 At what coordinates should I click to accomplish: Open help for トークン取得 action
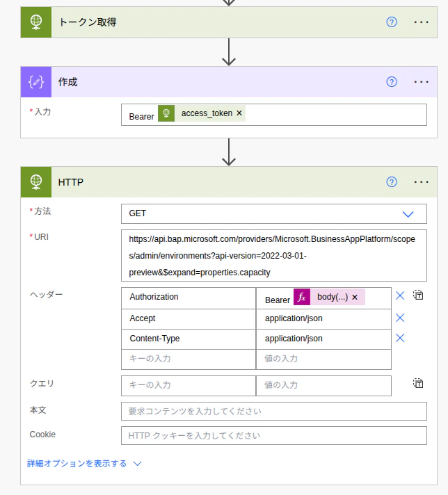click(x=392, y=22)
